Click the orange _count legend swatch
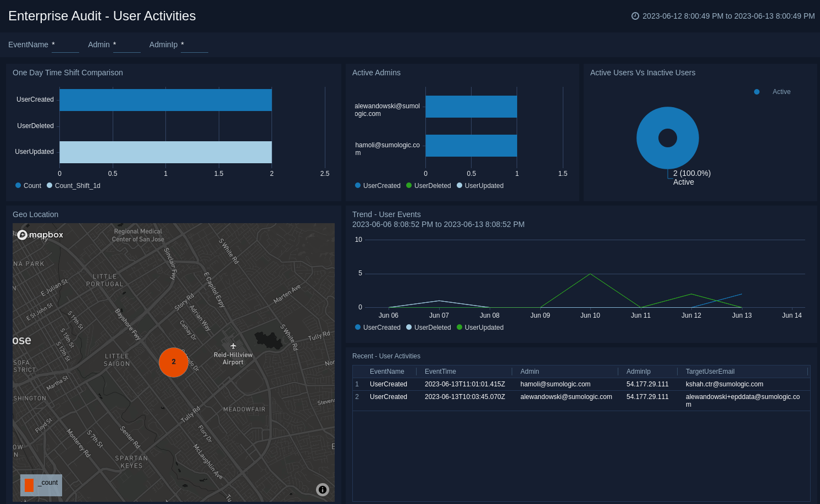820x504 pixels. (29, 485)
